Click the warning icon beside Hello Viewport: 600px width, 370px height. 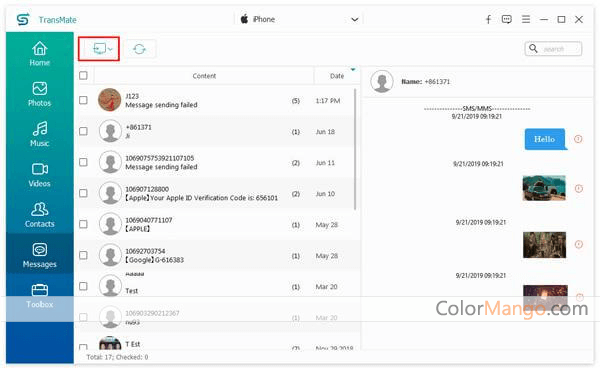[578, 139]
